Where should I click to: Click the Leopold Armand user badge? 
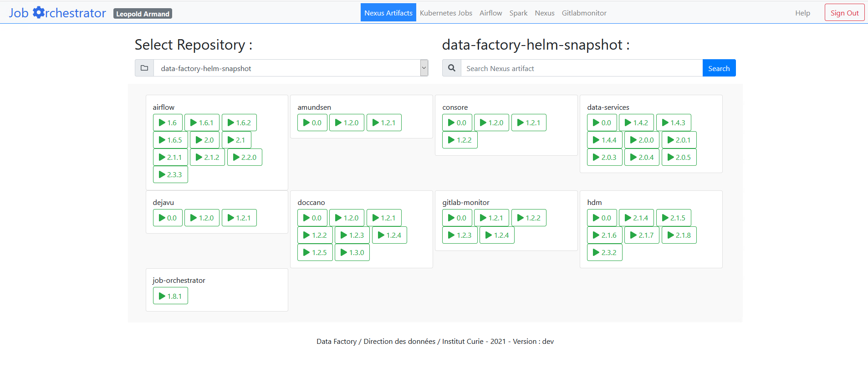[x=143, y=14]
